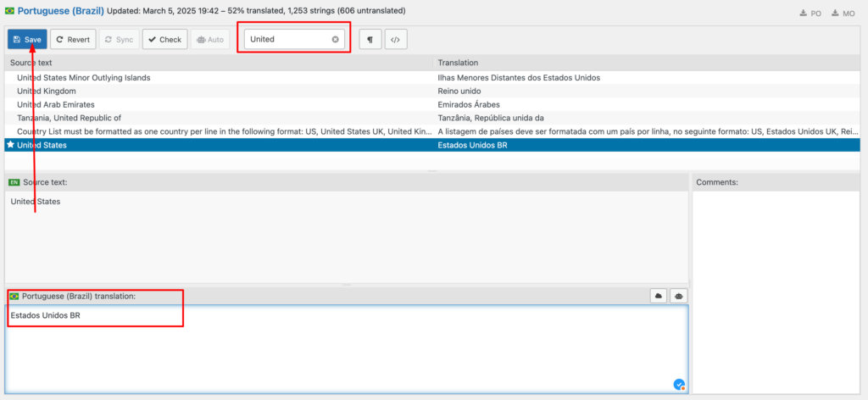This screenshot has width=868, height=400.
Task: Run the Check validation tool
Action: tap(164, 39)
